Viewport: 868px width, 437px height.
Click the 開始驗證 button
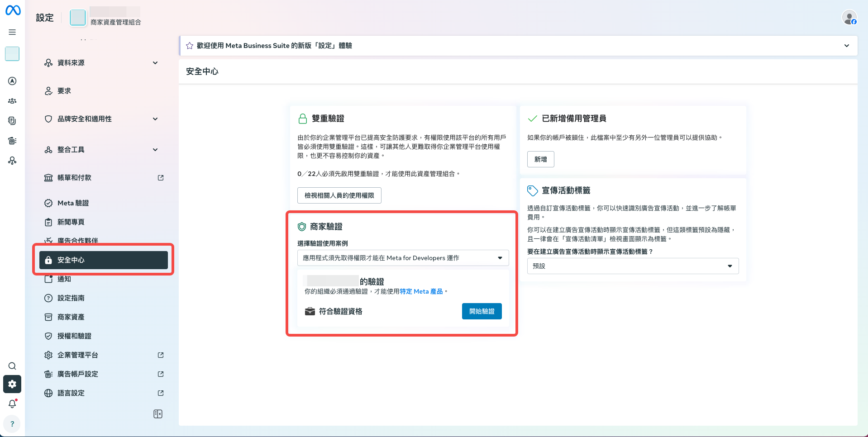coord(482,311)
